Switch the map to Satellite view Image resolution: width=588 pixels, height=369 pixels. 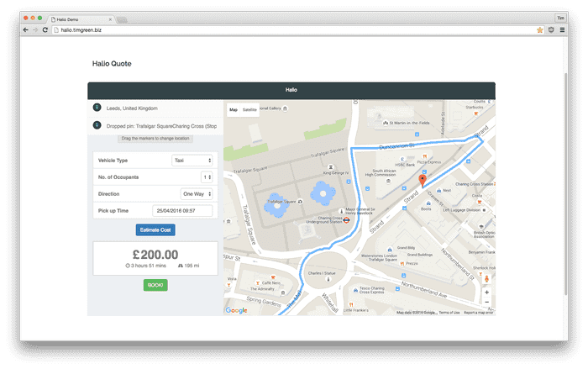(250, 110)
